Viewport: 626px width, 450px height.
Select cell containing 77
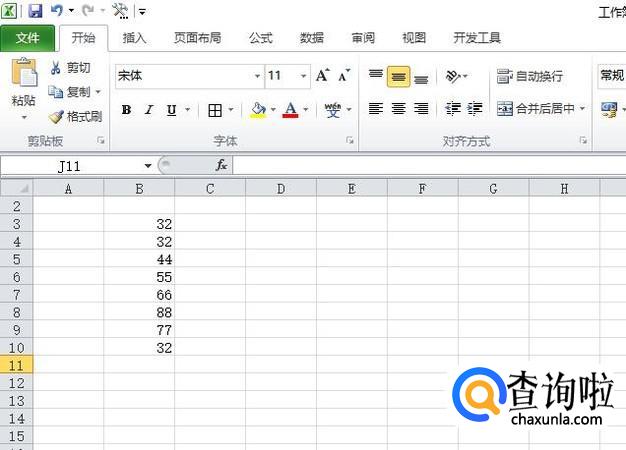[139, 330]
